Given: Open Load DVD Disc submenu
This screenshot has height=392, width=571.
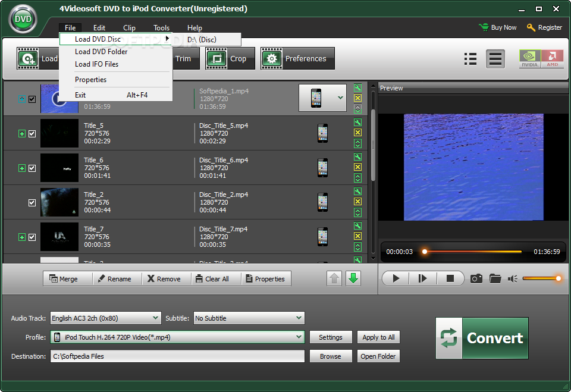Looking at the screenshot, I should tap(116, 39).
